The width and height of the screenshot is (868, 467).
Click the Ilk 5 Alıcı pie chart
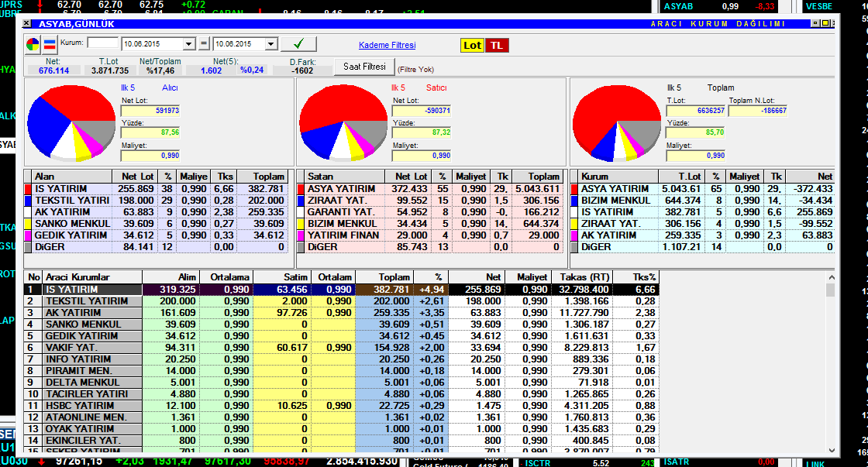71,122
